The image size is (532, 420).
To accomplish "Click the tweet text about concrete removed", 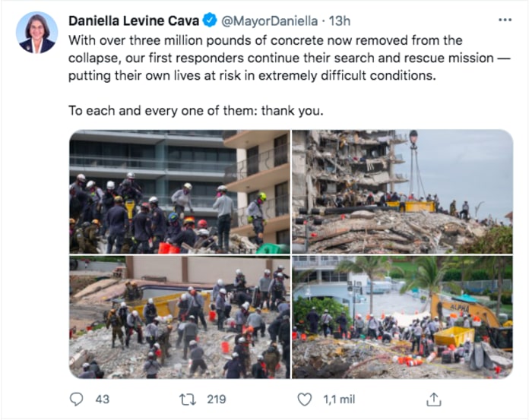I will 289,58.
